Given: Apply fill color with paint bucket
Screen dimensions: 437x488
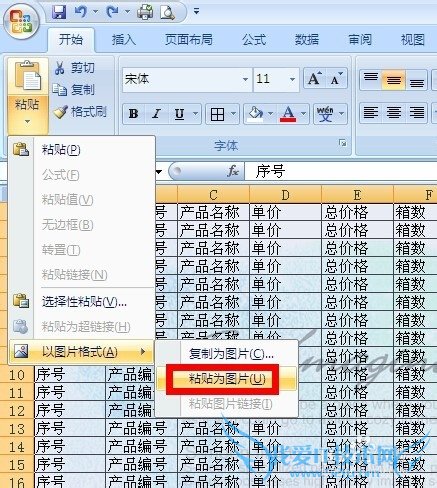Looking at the screenshot, I should pos(256,114).
